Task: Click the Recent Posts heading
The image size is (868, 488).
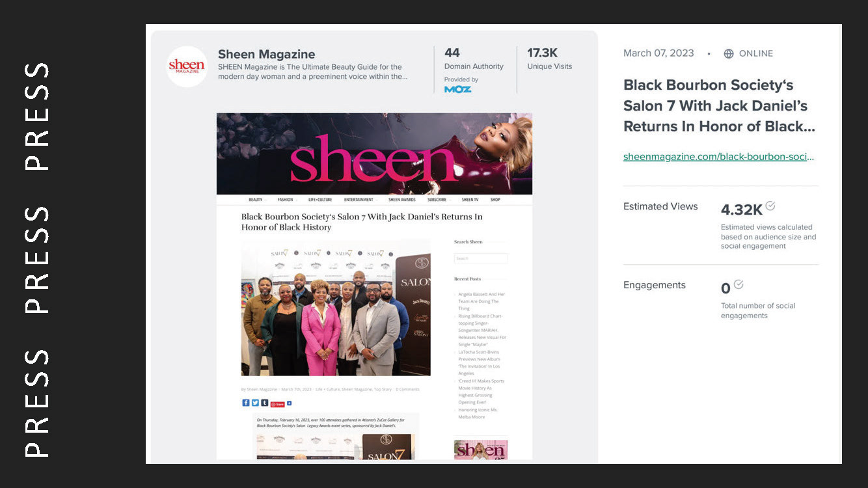Action: (467, 279)
